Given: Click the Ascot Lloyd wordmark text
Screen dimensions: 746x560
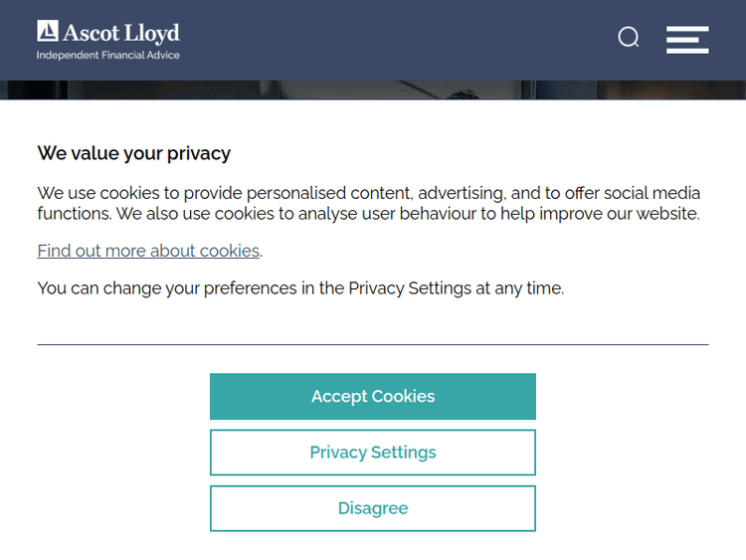Looking at the screenshot, I should [x=121, y=33].
